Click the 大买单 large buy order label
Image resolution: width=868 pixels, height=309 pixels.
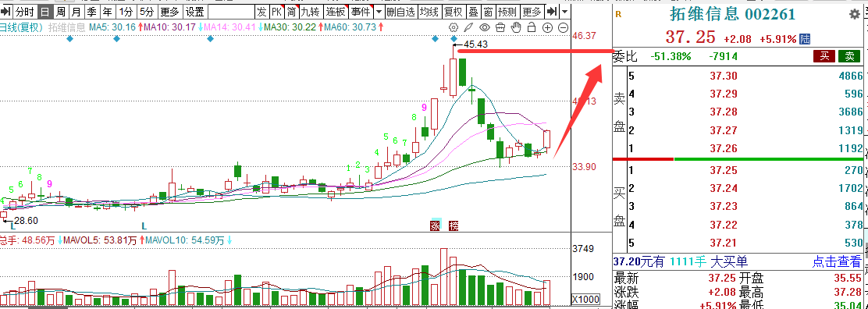(728, 261)
